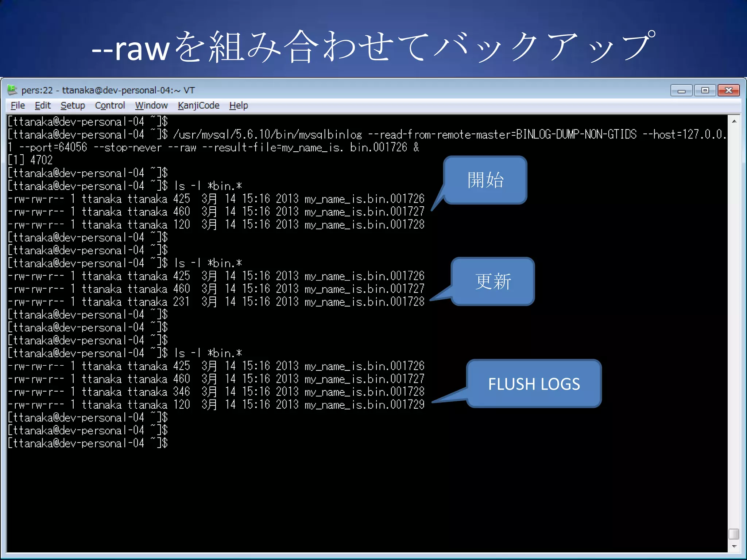
Task: Click the scrollbar up arrow
Action: 734,121
